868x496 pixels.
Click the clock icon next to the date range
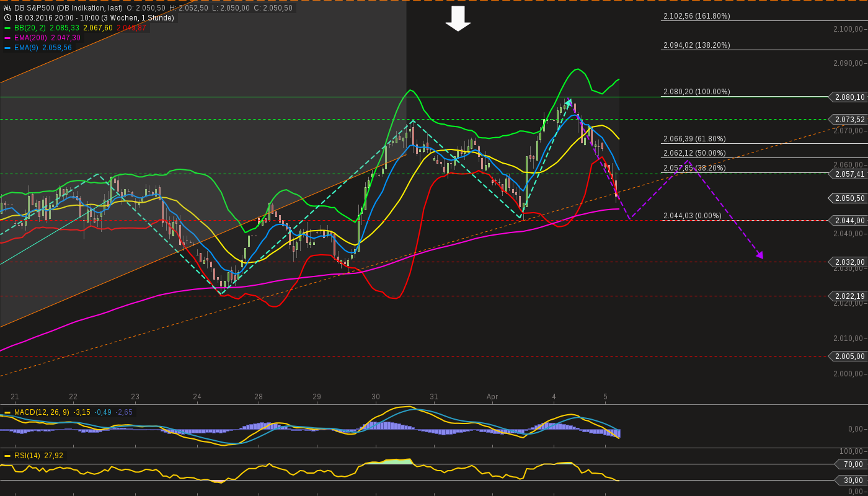click(7, 18)
